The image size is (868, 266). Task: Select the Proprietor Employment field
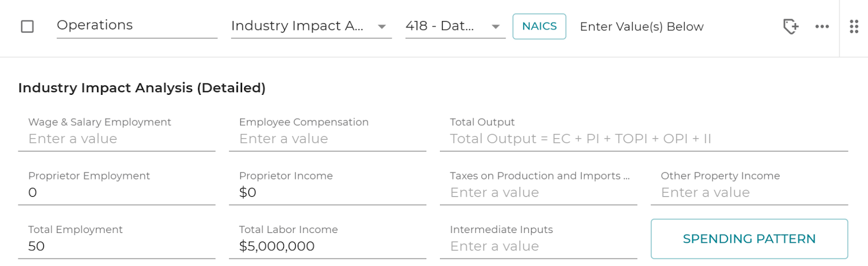[x=117, y=186]
